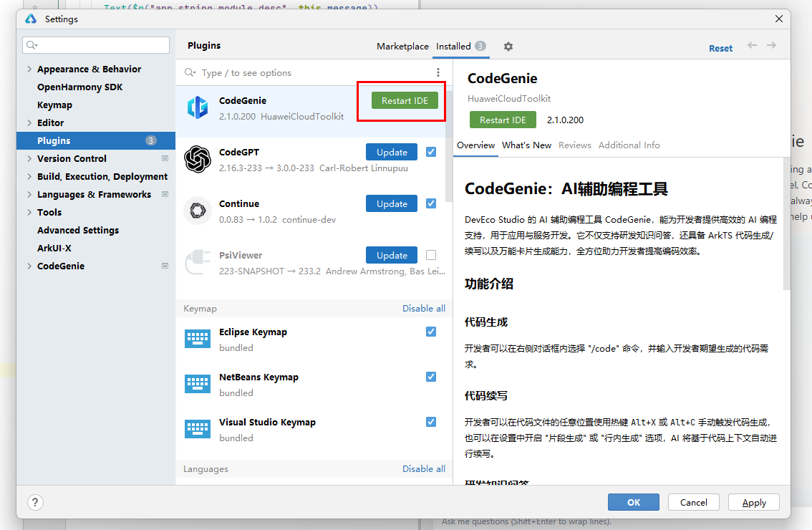
Task: Click the Eclipse Keymap keyboard icon
Action: pyautogui.click(x=197, y=339)
